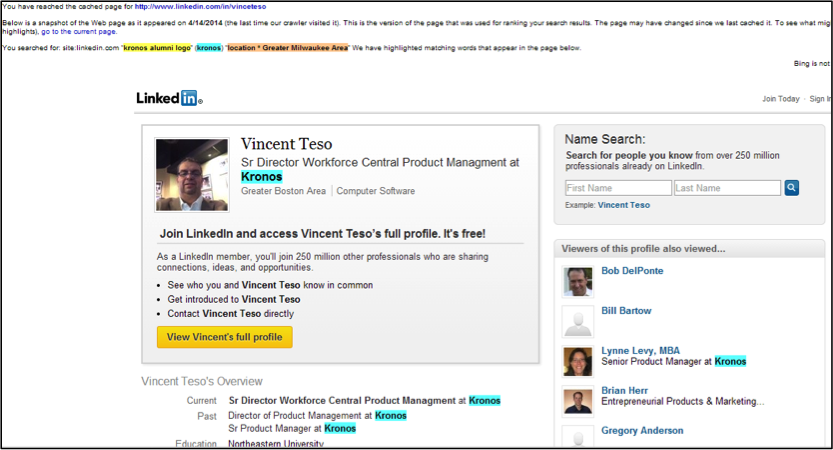This screenshot has height=450, width=833.
Task: Click 'Computer Software' industry text
Action: pos(376,191)
